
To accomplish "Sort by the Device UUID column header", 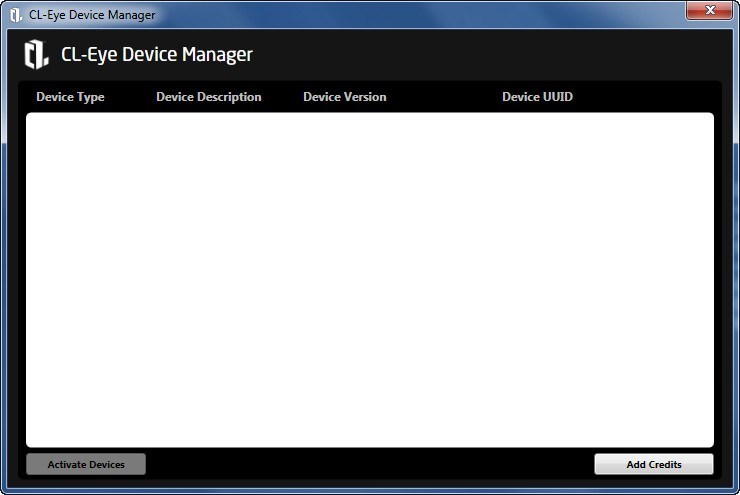I will pyautogui.click(x=537, y=97).
